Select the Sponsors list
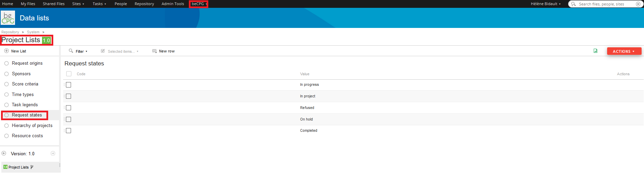644x174 pixels. tap(21, 74)
